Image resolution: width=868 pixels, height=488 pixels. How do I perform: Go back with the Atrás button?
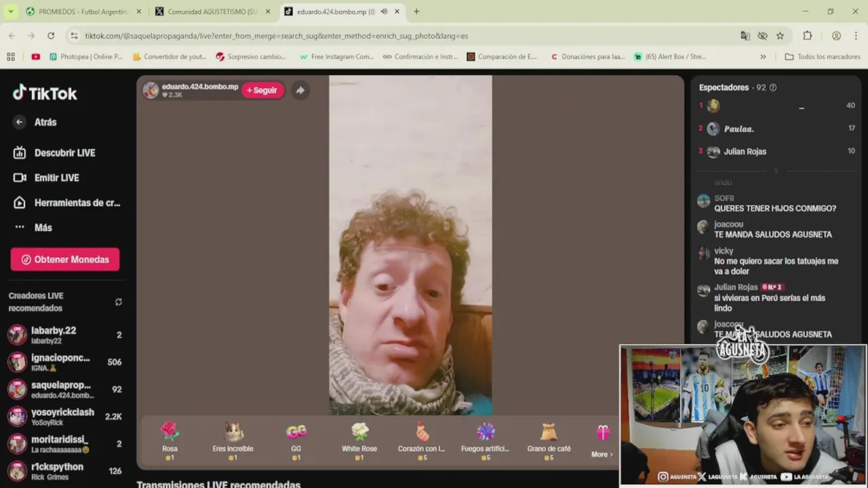tap(35, 122)
